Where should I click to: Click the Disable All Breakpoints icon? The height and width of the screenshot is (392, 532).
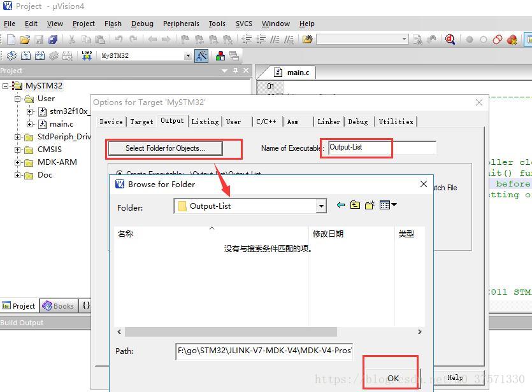[498, 39]
